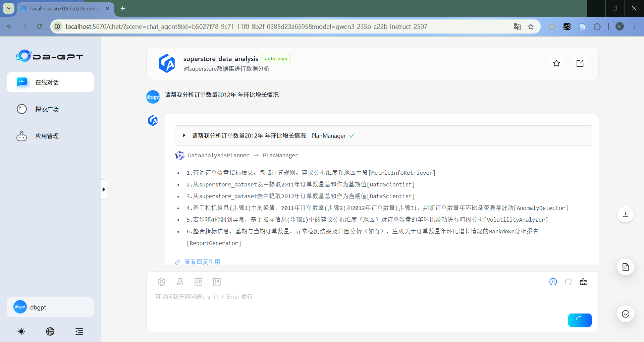
Task: Click the dbgpt user profile button
Action: coord(50,307)
